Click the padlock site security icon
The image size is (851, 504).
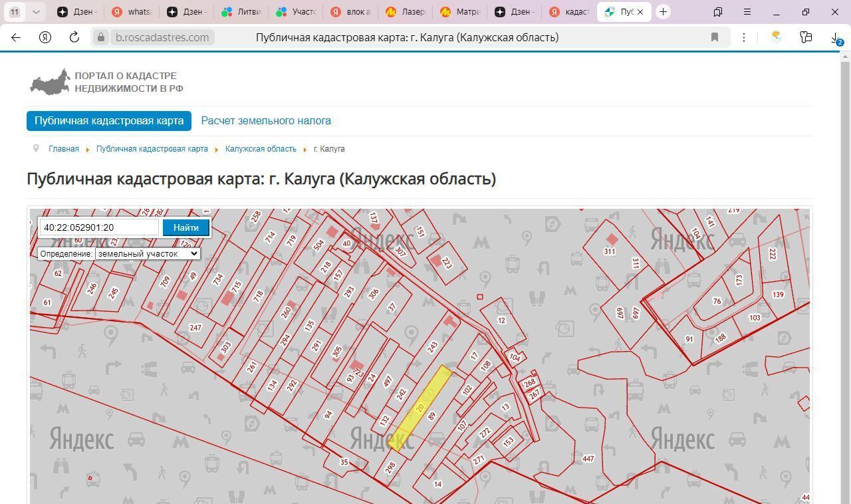[101, 37]
